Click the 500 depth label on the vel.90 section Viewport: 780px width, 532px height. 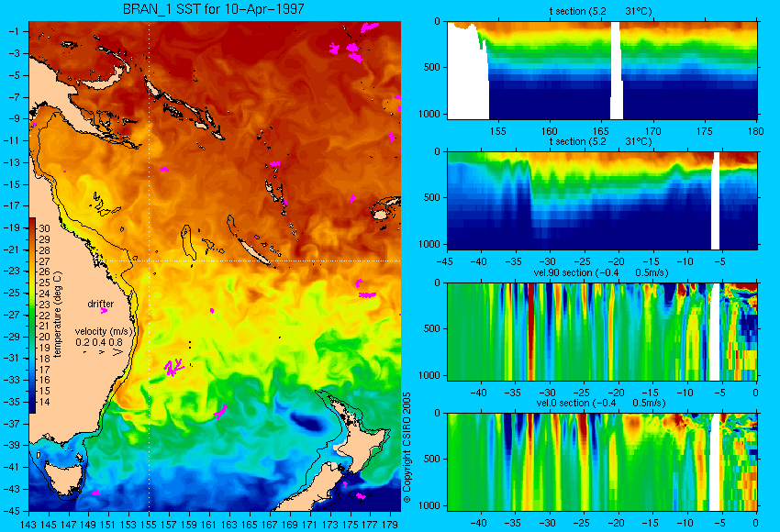(432, 328)
